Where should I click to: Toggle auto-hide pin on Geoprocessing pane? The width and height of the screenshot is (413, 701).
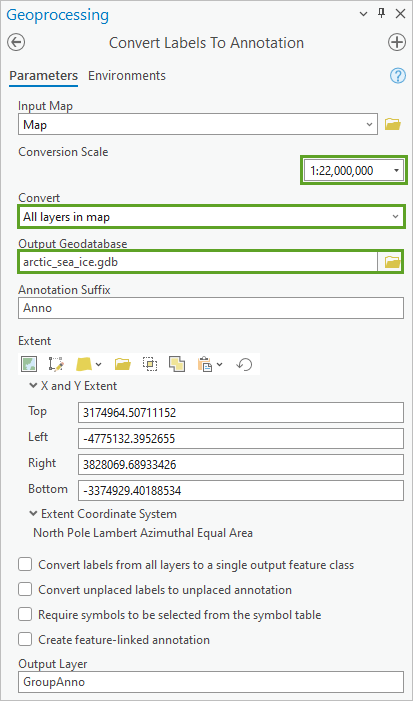click(x=381, y=13)
